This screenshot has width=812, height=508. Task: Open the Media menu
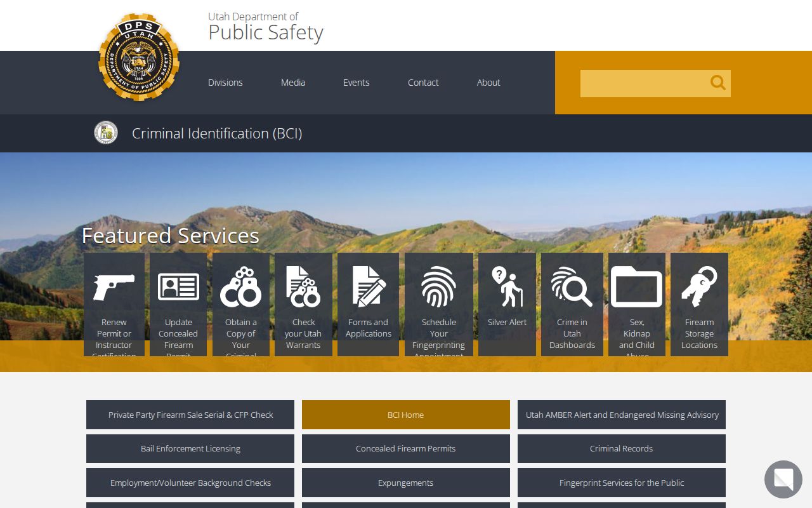(x=293, y=83)
